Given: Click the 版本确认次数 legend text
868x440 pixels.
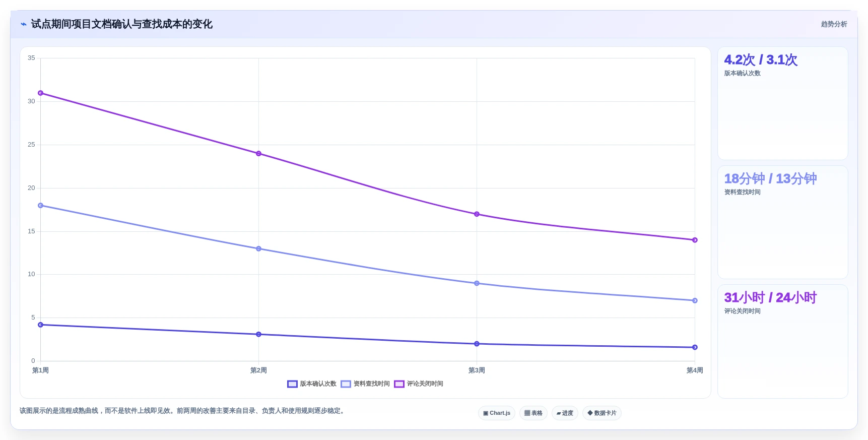Looking at the screenshot, I should pos(318,384).
